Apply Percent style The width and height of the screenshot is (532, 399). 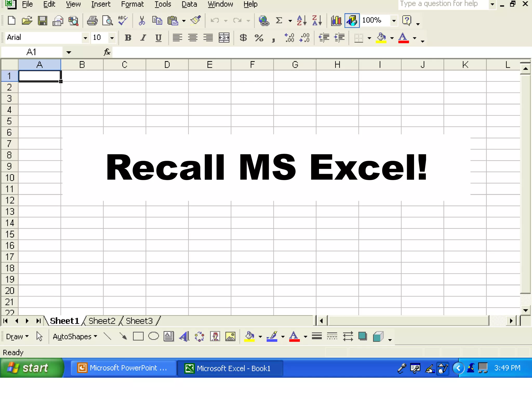[259, 38]
